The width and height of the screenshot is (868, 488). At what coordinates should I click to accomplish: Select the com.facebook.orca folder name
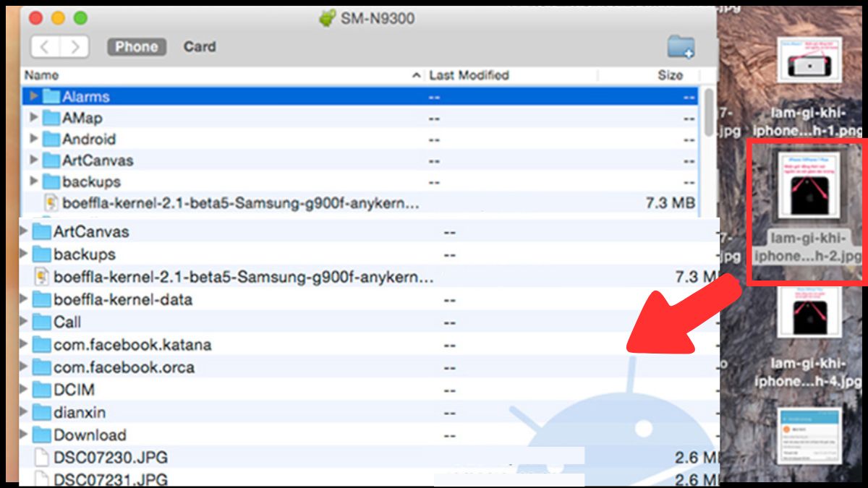click(124, 367)
